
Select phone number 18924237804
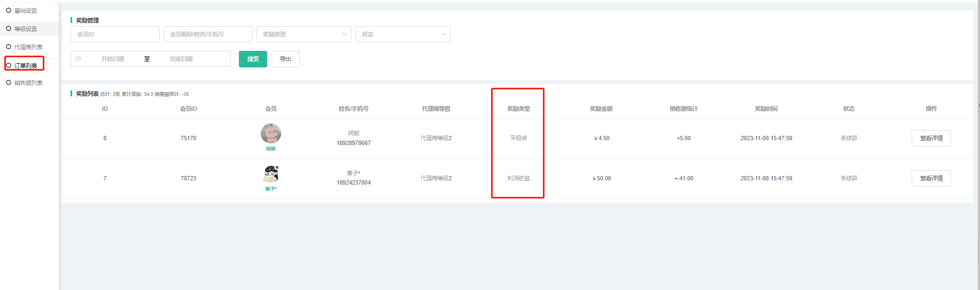354,182
